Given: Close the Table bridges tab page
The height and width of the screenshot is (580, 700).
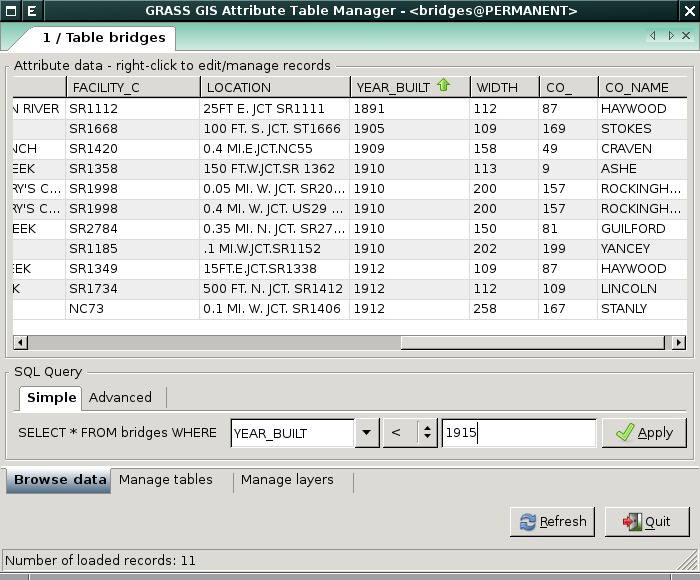Looking at the screenshot, I should 686,36.
